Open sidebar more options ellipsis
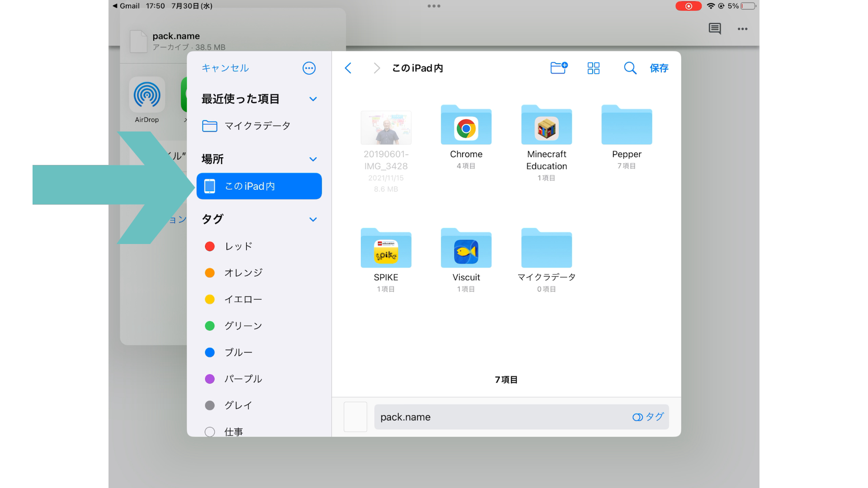Screen dimensions: 868x488 [309, 68]
